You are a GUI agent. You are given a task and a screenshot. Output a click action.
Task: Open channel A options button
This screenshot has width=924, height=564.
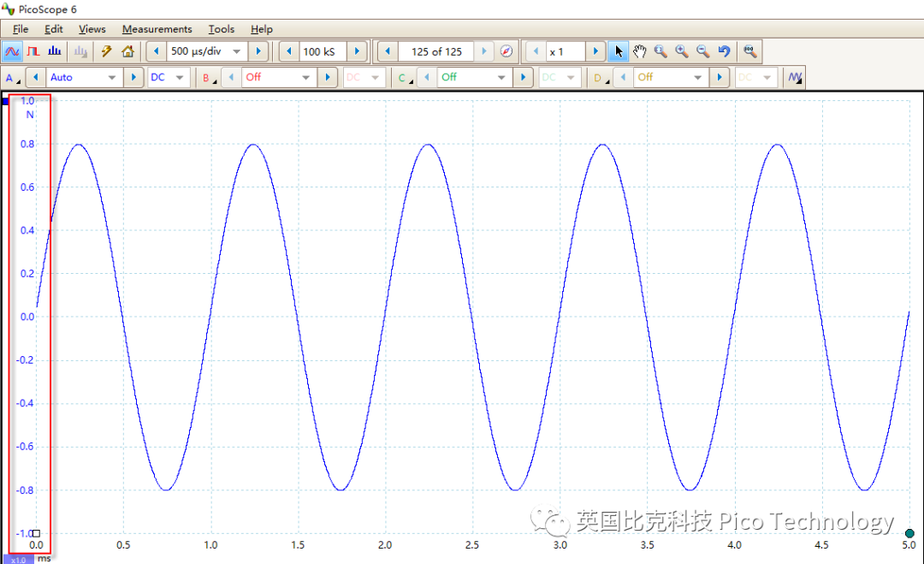point(13,78)
